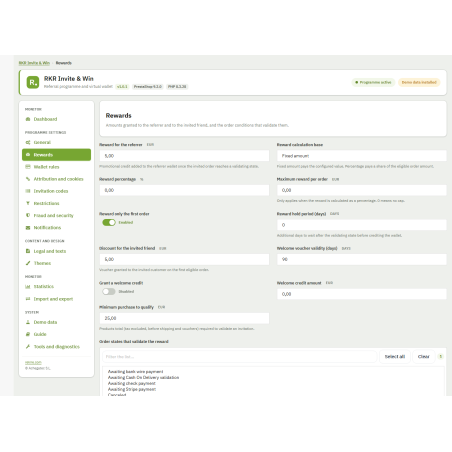Screen dimensions: 452x452
Task: Click the Restrictions filter icon
Action: point(28,203)
